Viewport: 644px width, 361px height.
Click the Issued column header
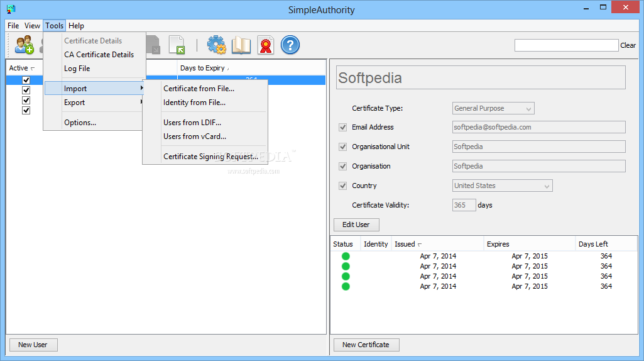tap(437, 244)
